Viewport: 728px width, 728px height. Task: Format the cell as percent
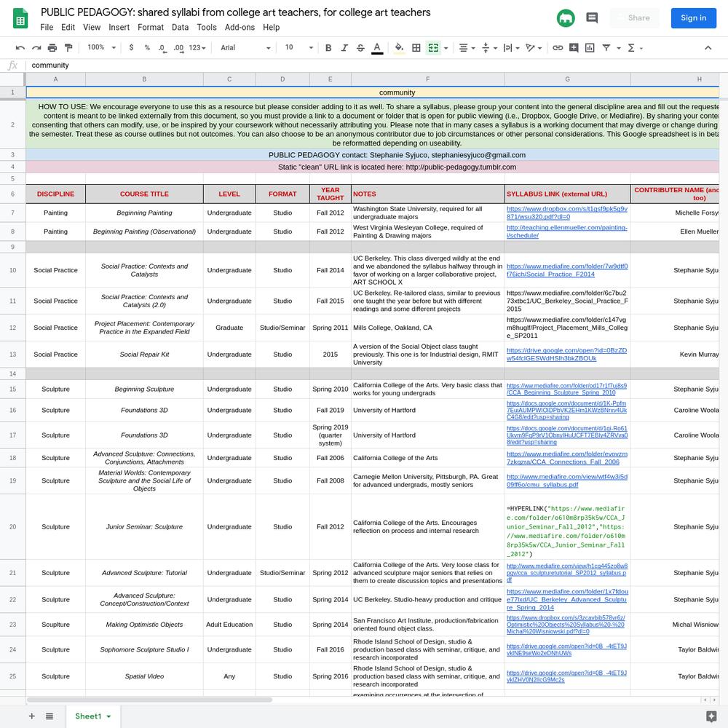147,48
